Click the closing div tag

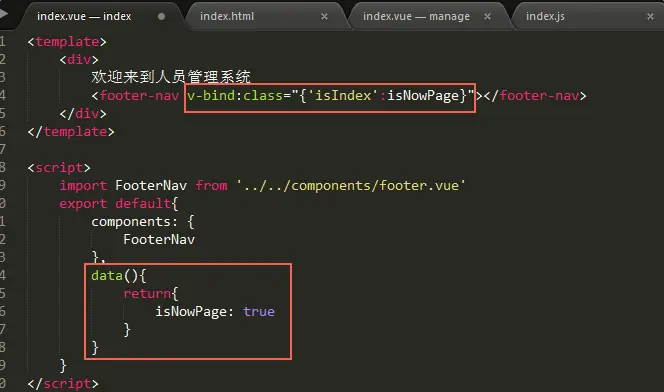[x=83, y=113]
